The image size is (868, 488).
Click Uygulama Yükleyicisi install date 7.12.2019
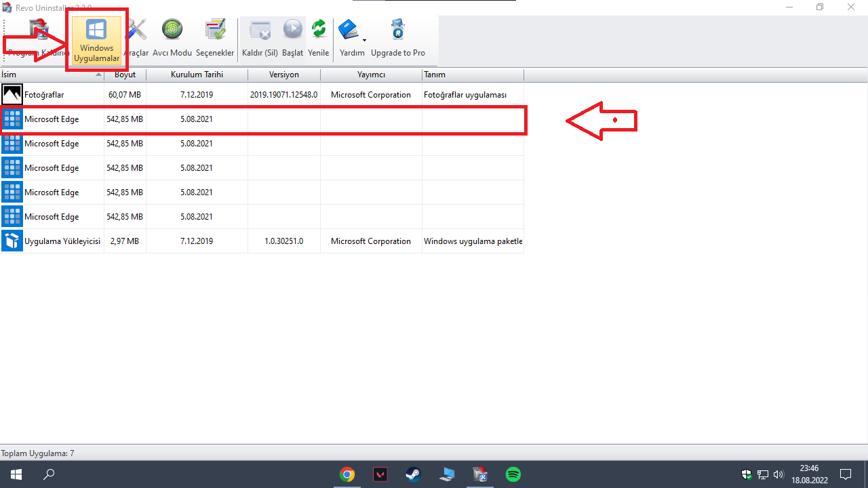click(197, 241)
